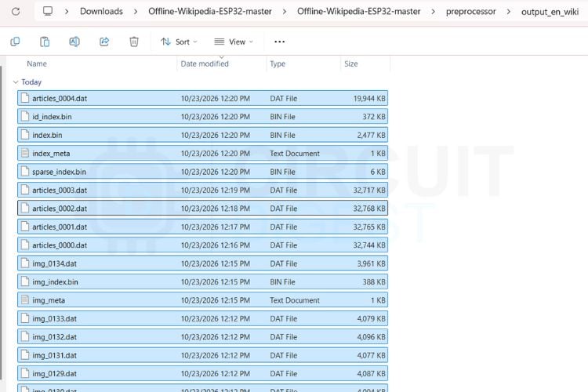Image resolution: width=588 pixels, height=392 pixels.
Task: Click the This PC monitor icon in breadcrumb
Action: (48, 11)
